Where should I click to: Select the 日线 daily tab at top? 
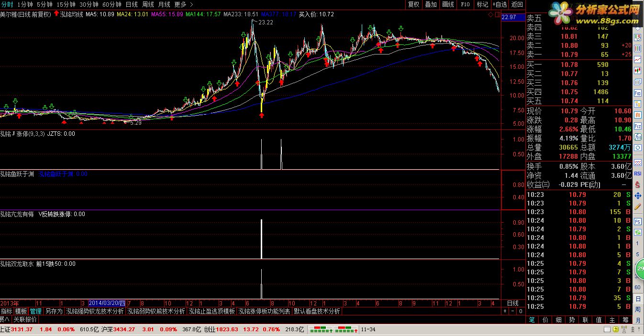click(x=132, y=4)
